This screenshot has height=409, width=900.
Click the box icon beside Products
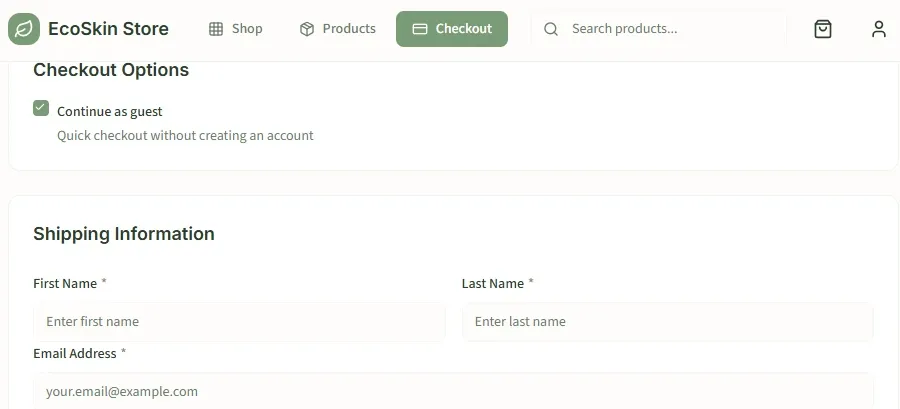307,29
